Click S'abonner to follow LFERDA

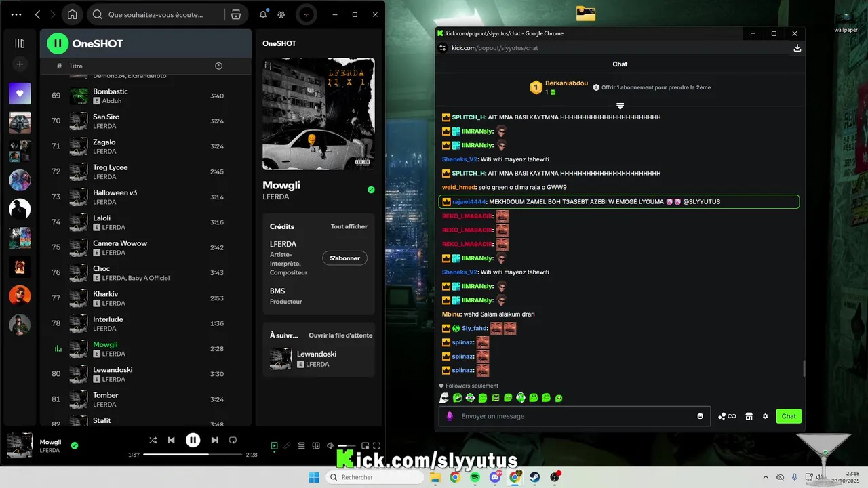pos(345,258)
